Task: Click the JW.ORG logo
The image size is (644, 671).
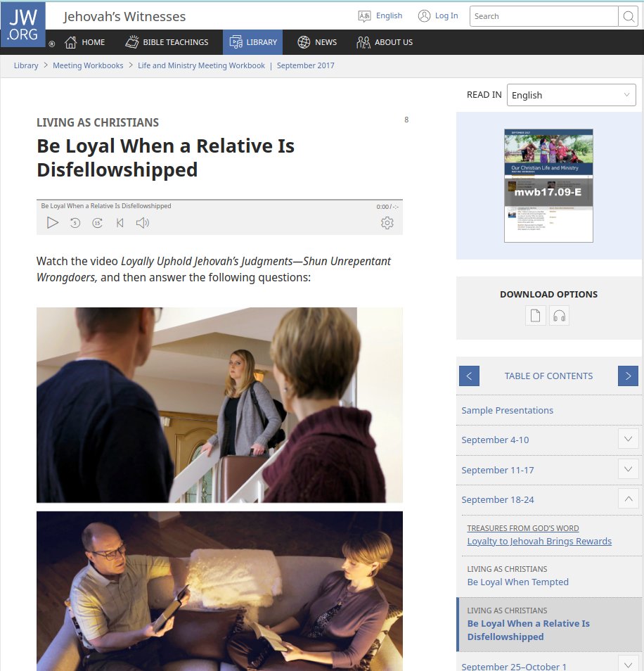Action: point(23,25)
